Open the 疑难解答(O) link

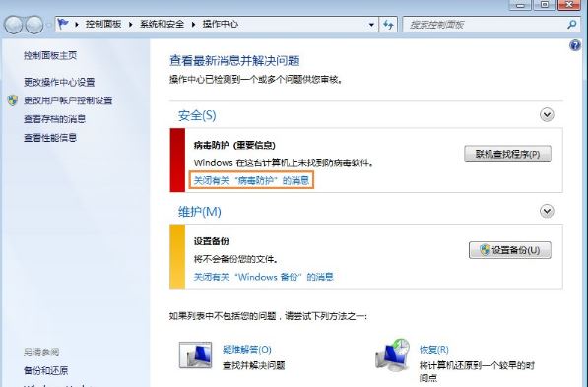coord(247,350)
